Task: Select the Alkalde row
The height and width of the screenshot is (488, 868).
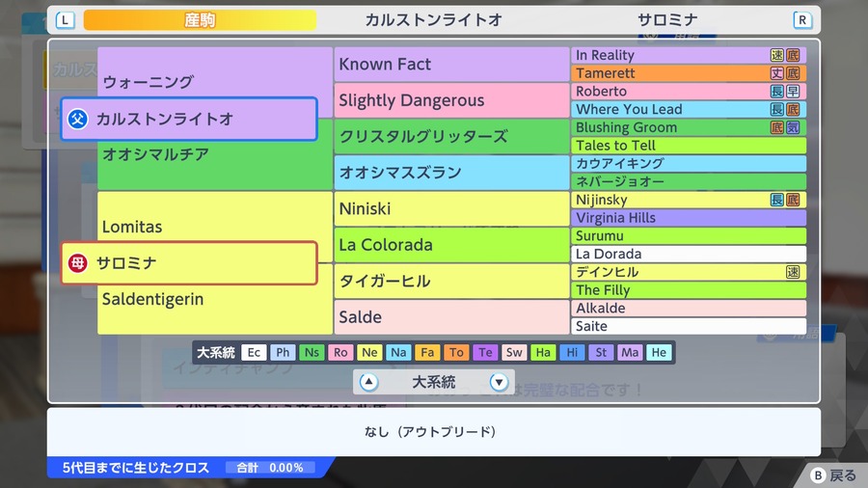Action: click(x=689, y=309)
